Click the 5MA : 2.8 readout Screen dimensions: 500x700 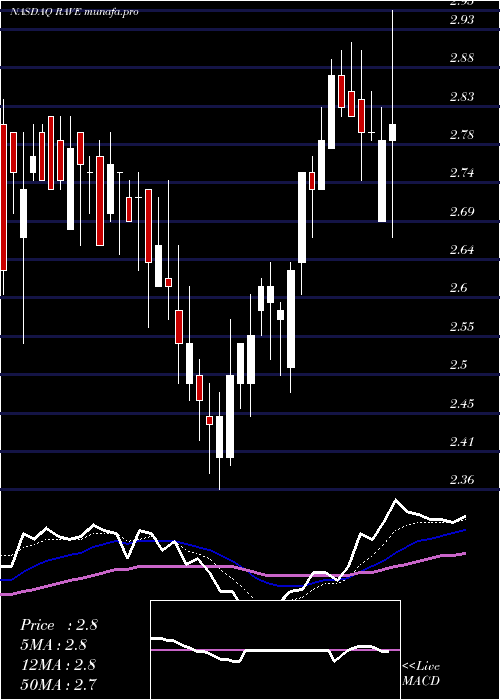(54, 645)
